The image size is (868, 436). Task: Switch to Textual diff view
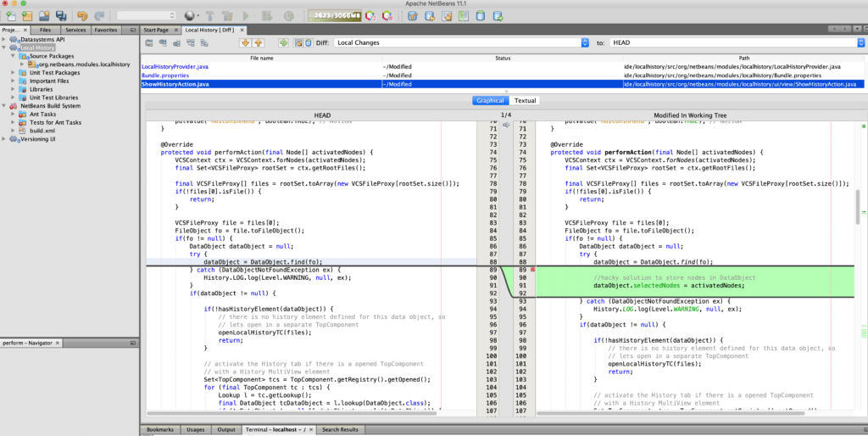(x=526, y=100)
